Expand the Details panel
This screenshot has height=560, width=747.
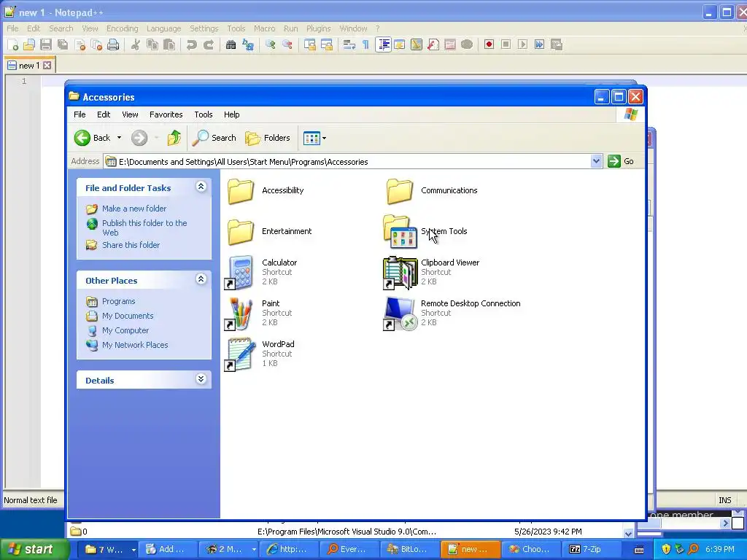(201, 379)
